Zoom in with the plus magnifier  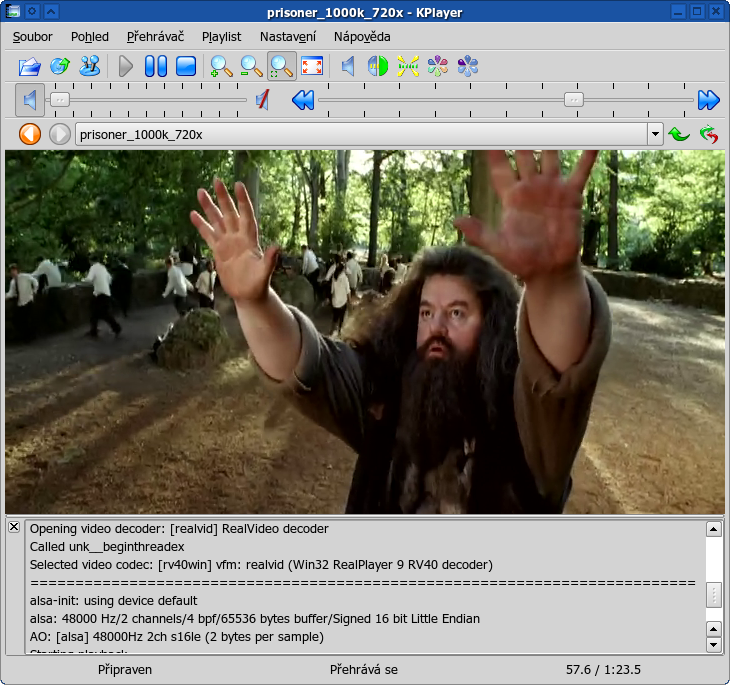tap(222, 66)
